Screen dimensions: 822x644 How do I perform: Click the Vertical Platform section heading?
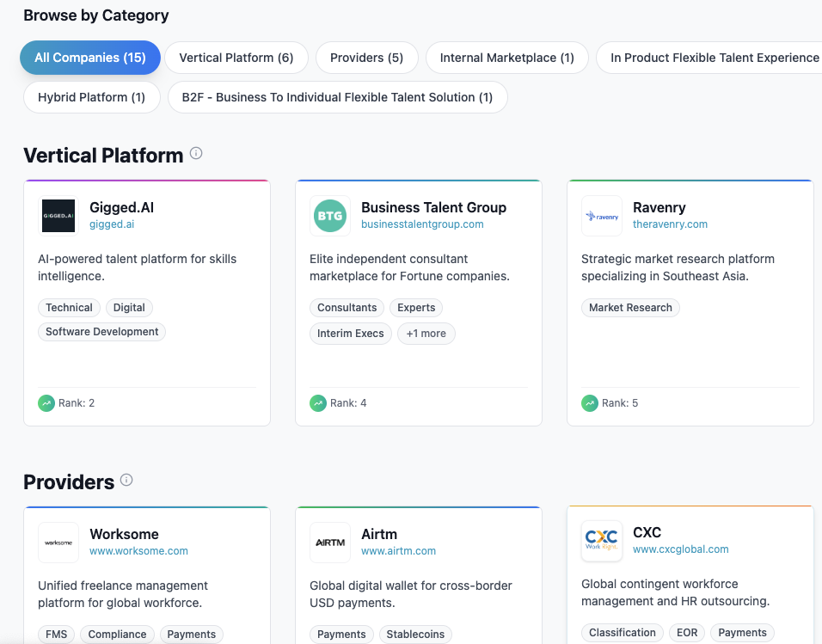pos(103,156)
